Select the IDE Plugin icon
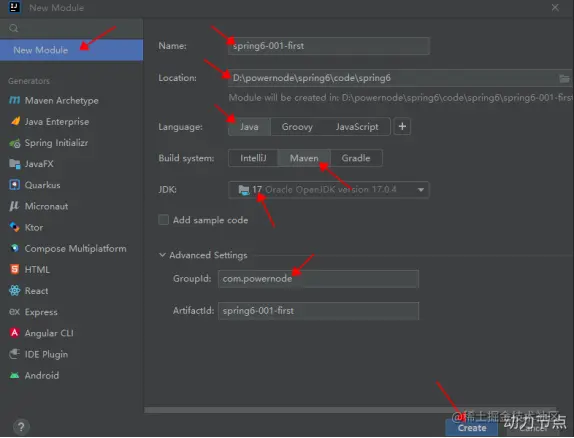Viewport: 574px width, 438px height. (x=14, y=354)
